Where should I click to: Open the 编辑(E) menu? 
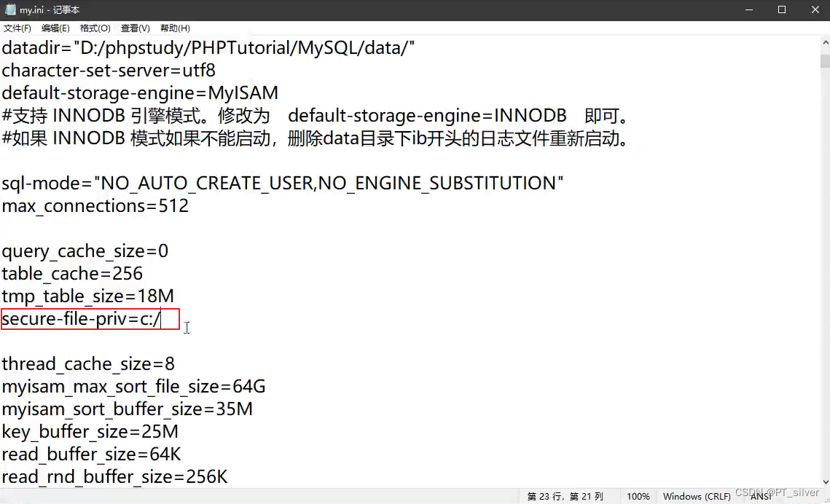(55, 28)
